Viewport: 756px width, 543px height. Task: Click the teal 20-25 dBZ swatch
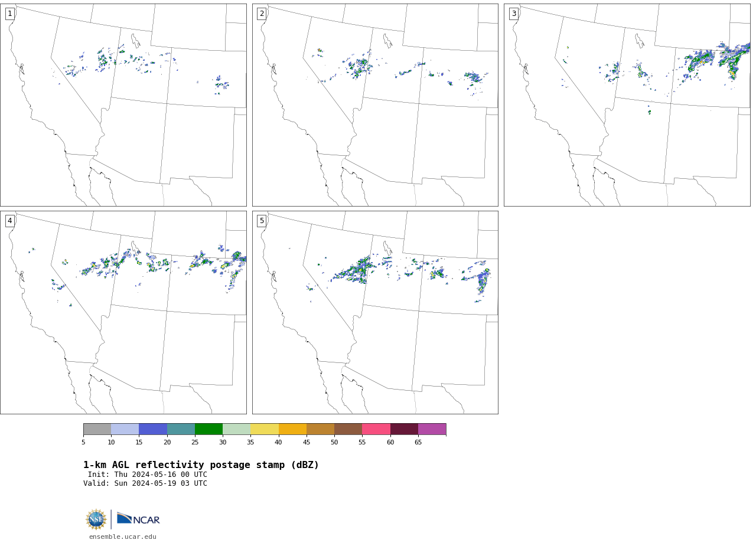pos(181,429)
